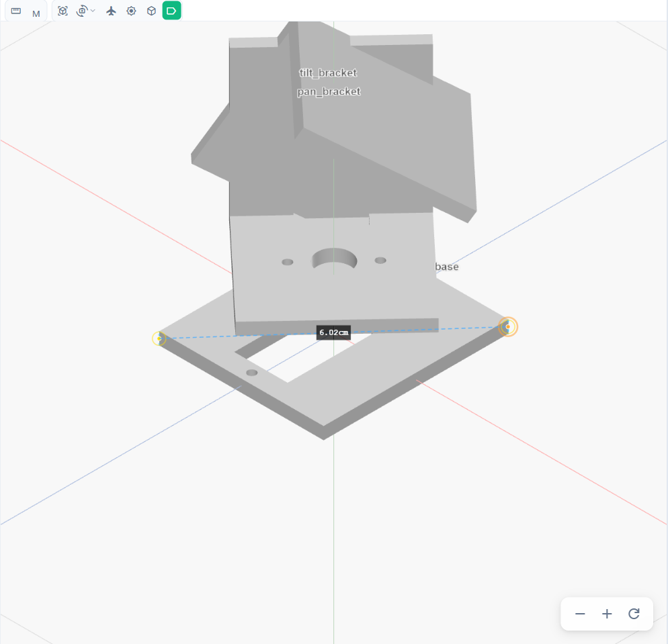Click the 6.02cm measurement label
This screenshot has height=644, width=668.
[333, 332]
